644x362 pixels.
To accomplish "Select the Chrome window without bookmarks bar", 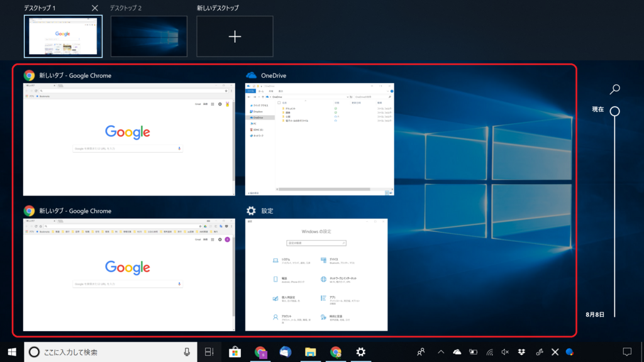I will click(x=129, y=140).
